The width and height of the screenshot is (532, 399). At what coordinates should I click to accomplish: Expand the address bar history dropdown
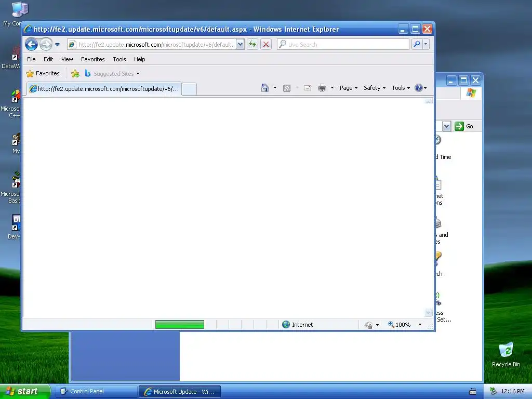click(240, 45)
